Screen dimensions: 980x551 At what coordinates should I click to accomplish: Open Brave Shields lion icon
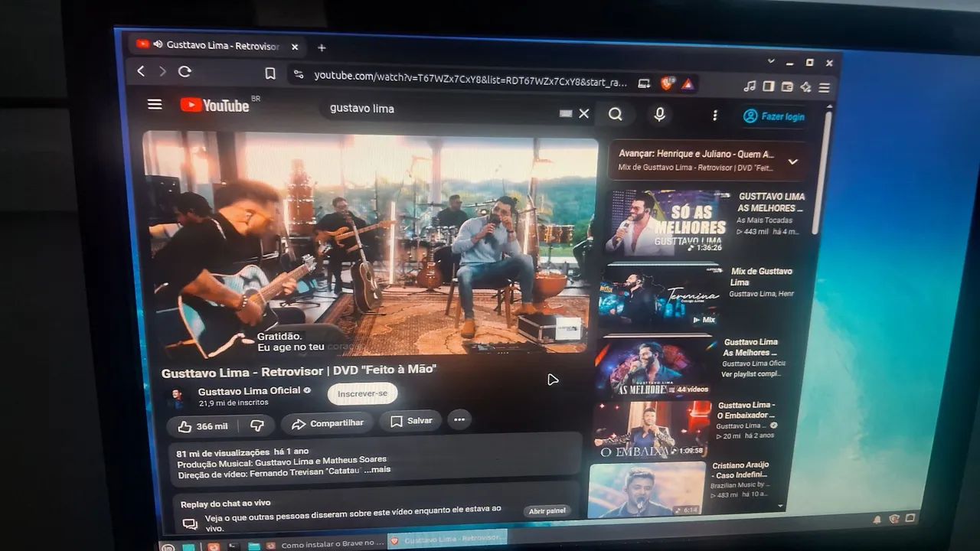click(667, 83)
